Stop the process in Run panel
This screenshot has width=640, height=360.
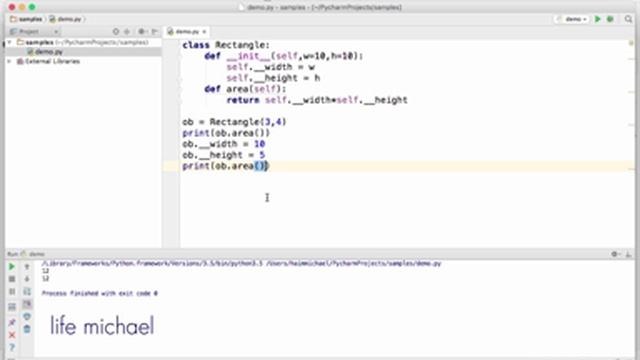12,279
